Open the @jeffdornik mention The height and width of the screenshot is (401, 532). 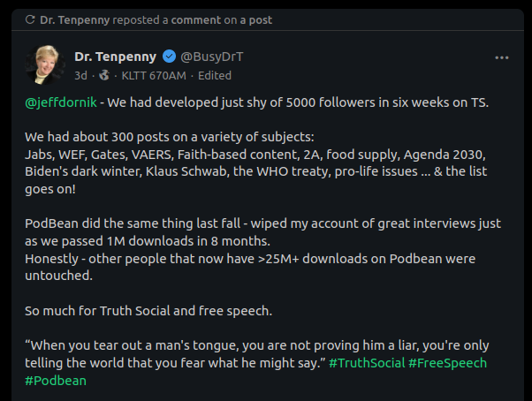61,102
